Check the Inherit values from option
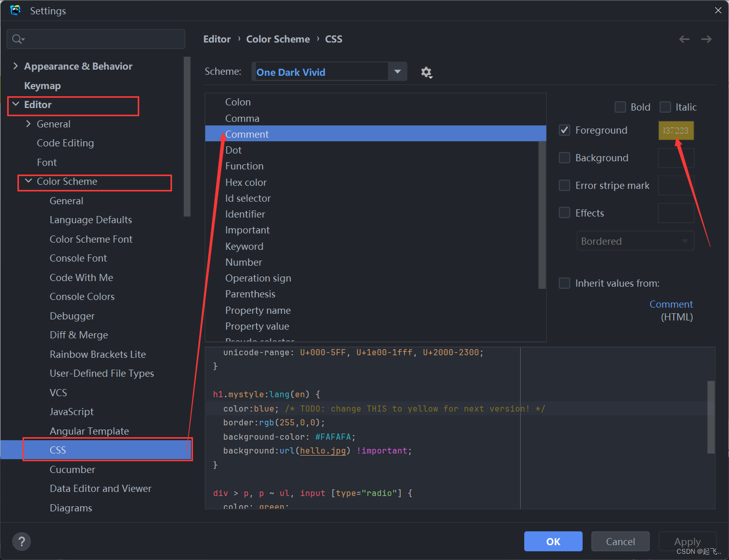Image resolution: width=729 pixels, height=560 pixels. point(564,283)
